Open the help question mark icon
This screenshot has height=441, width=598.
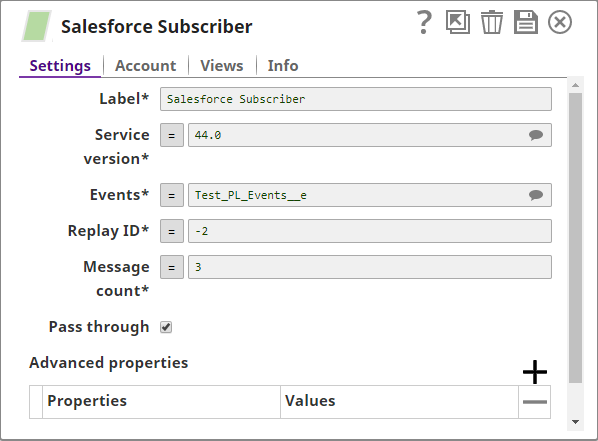424,23
